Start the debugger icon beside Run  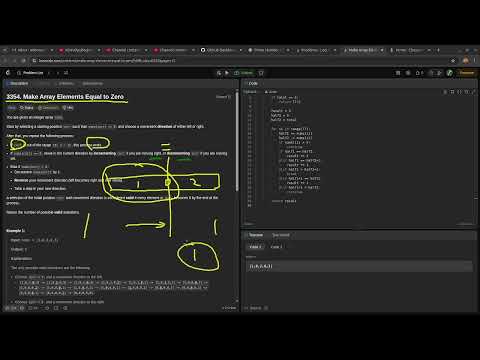pyautogui.click(x=219, y=73)
